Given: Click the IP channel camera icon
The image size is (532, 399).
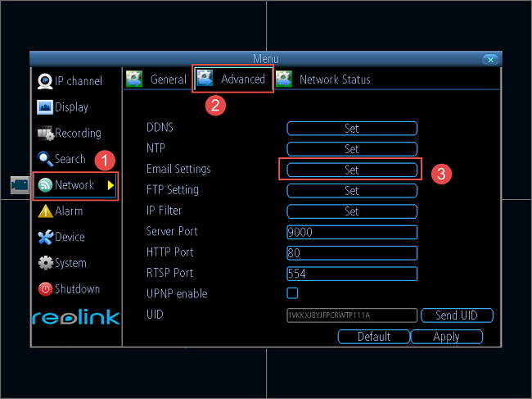Looking at the screenshot, I should coord(45,81).
